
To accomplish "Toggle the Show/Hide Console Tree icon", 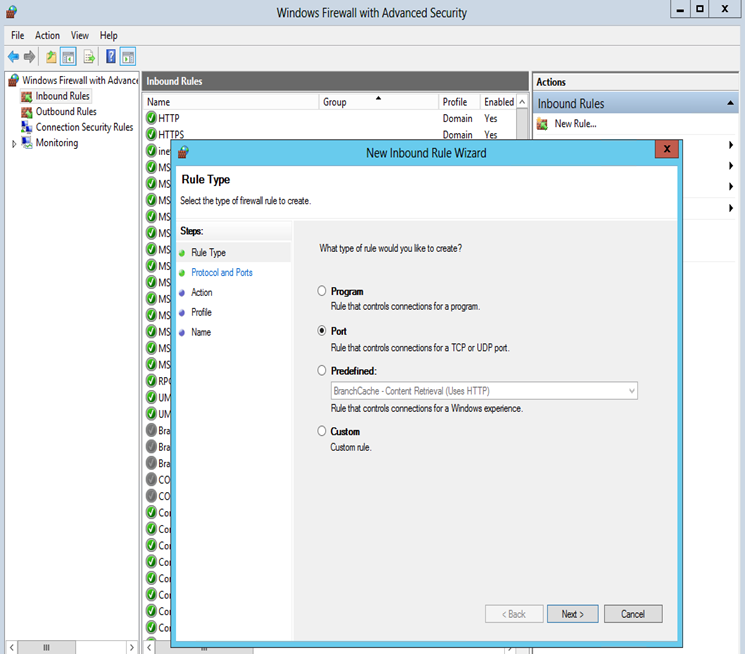I will tap(68, 57).
